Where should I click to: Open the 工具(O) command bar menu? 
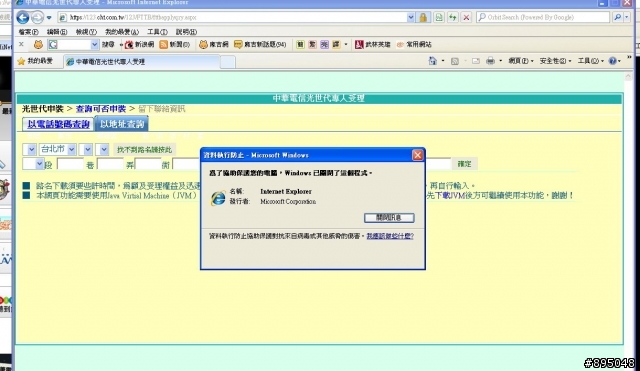590,61
